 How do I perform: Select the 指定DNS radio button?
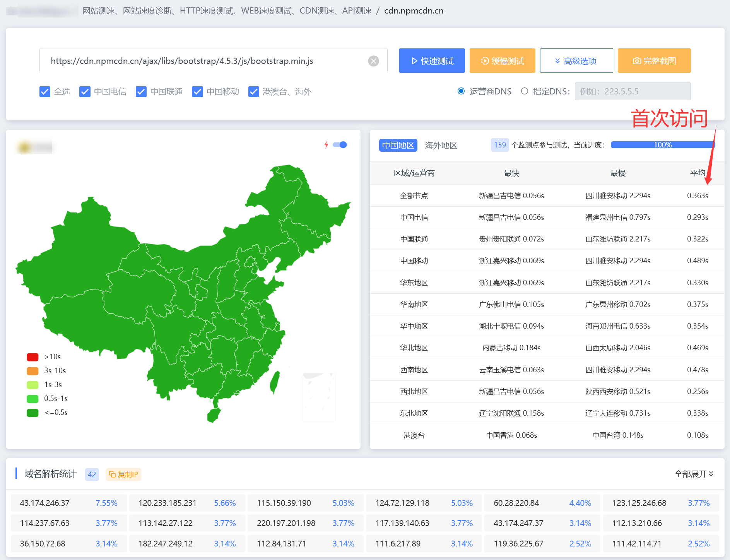pyautogui.click(x=525, y=91)
